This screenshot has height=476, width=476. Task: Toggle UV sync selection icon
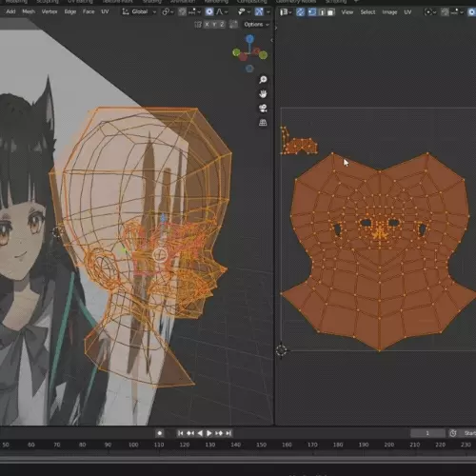pos(301,12)
